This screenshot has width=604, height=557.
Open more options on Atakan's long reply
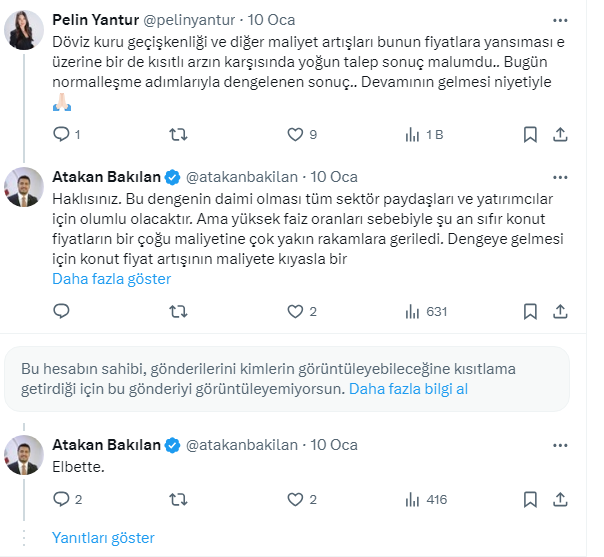point(560,177)
